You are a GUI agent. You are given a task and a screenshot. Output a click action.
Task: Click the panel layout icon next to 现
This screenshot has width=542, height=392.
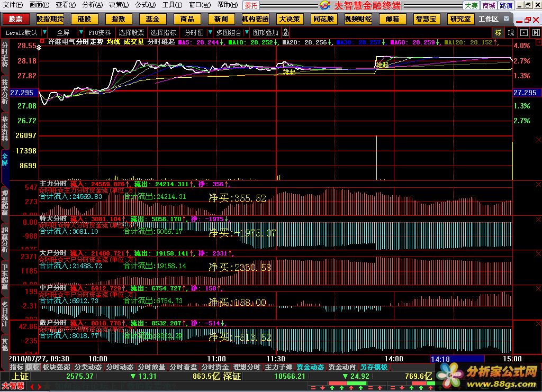pyautogui.click(x=524, y=32)
